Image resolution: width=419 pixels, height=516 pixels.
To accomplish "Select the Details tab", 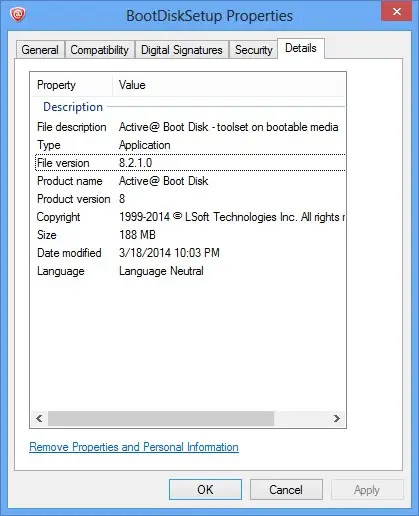I will [301, 48].
